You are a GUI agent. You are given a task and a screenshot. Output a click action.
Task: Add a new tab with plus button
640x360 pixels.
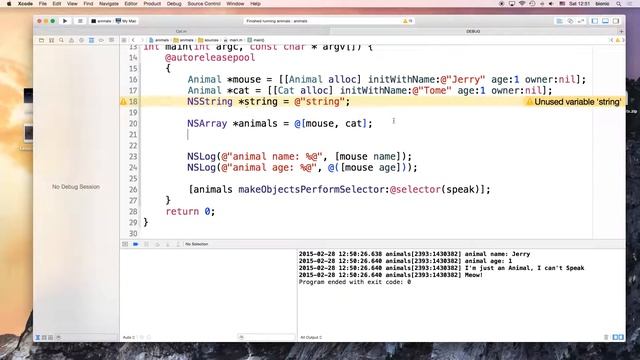point(621,31)
